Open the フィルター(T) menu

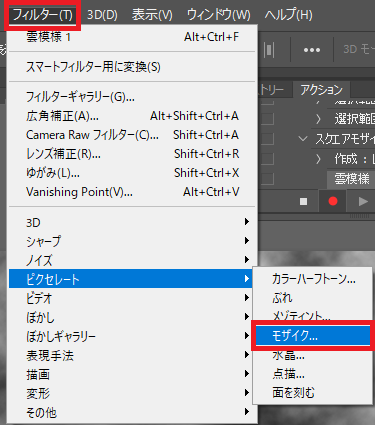(x=42, y=15)
